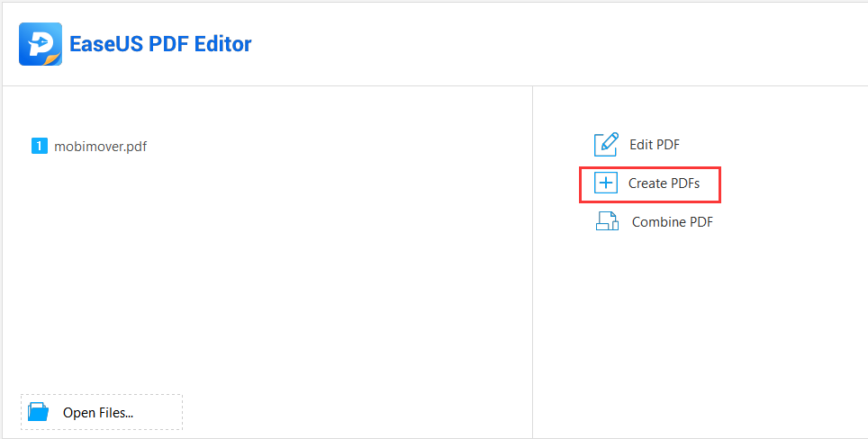Click the EaseUS PDF Editor logo icon

(41, 44)
